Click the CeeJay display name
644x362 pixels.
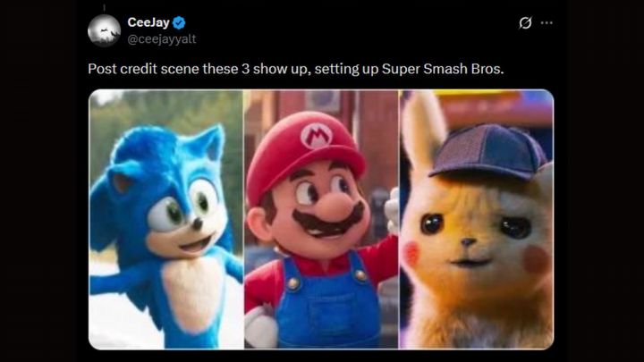pos(143,22)
